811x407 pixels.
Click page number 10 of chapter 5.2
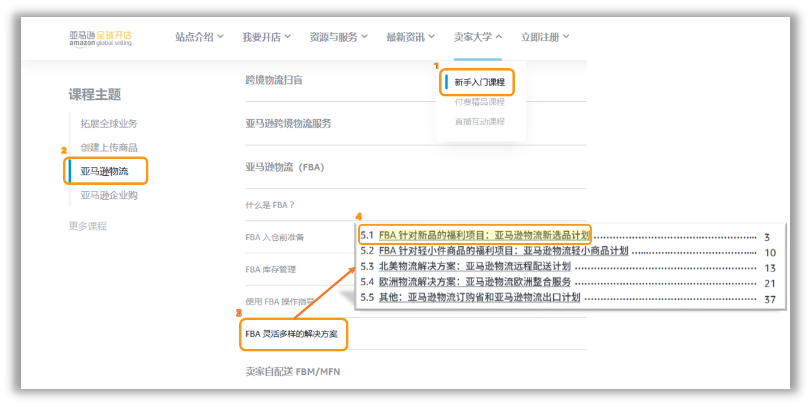click(770, 253)
